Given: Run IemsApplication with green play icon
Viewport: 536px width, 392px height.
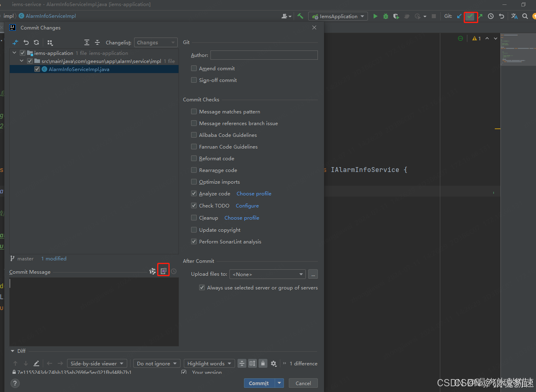Looking at the screenshot, I should (x=375, y=16).
